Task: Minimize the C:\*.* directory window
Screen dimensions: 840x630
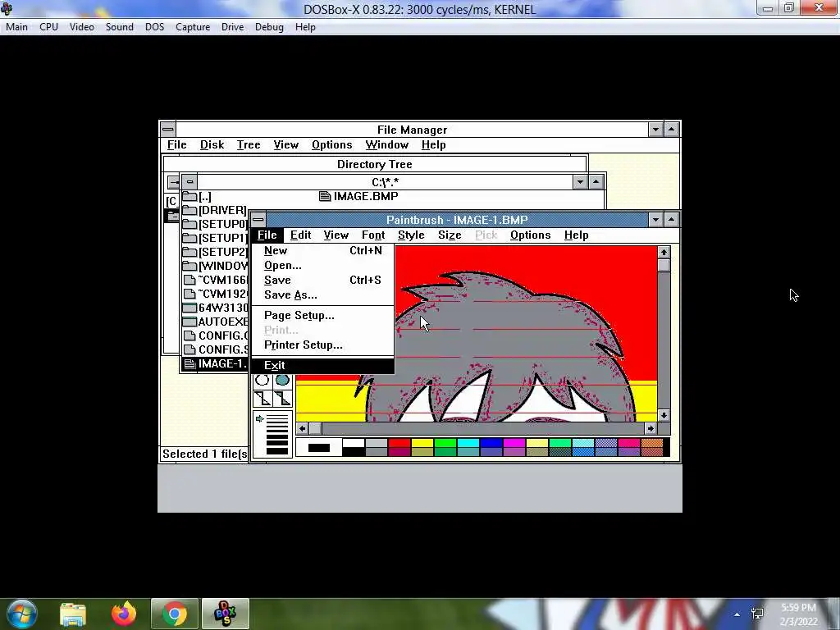Action: click(x=580, y=181)
